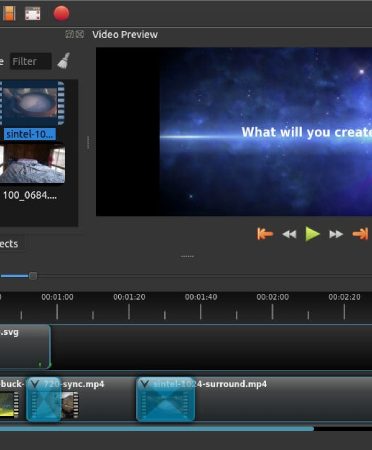Jump to start of the timeline
Image resolution: width=372 pixels, height=450 pixels.
[265, 234]
